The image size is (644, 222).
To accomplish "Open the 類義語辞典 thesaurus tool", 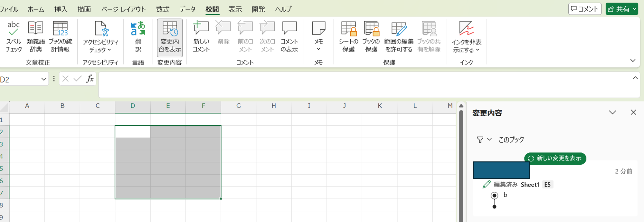I will pyautogui.click(x=36, y=36).
